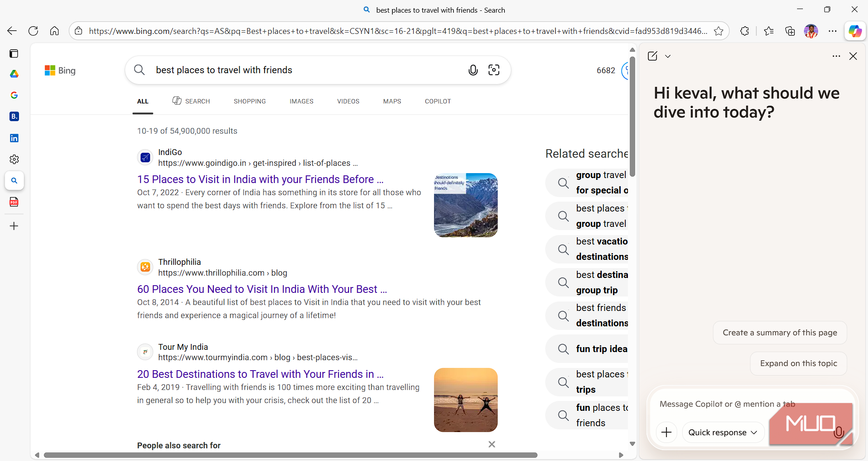The height and width of the screenshot is (461, 868).
Task: Open the PDF tool in sidebar
Action: 14,202
